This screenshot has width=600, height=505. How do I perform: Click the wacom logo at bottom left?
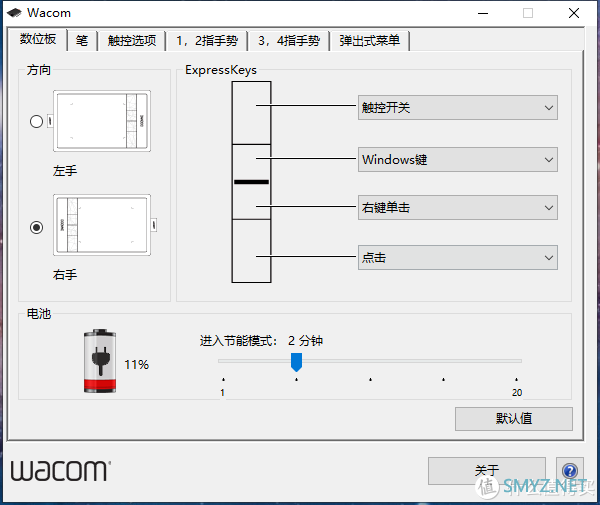(60, 471)
